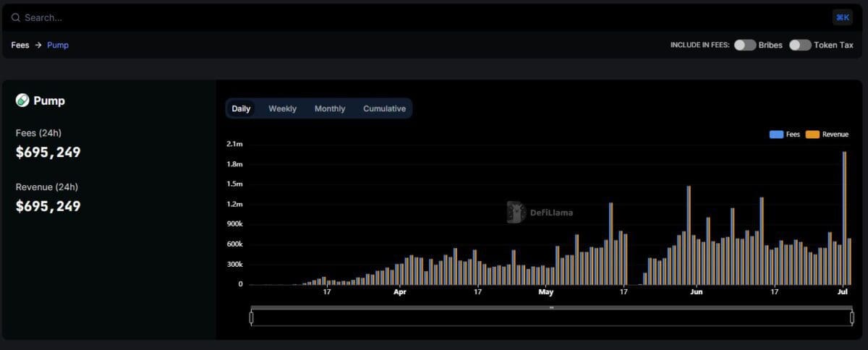The image size is (868, 350).
Task: Toggle the blue Fees legend swatch
Action: pos(776,135)
